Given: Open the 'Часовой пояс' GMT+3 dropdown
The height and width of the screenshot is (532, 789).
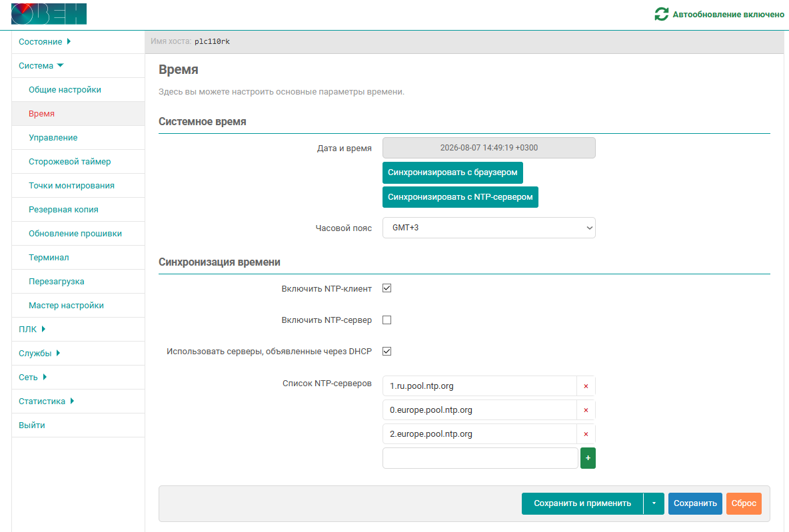Looking at the screenshot, I should tap(489, 228).
